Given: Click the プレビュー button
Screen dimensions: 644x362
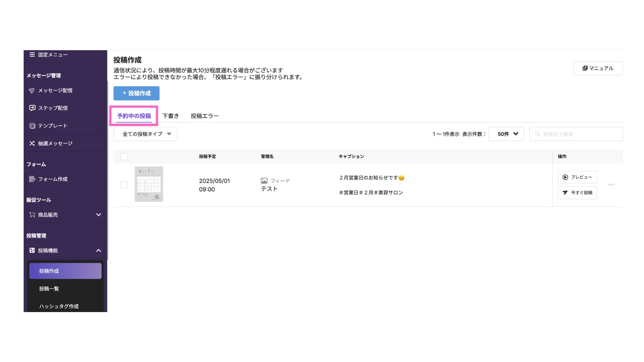Looking at the screenshot, I should tap(577, 177).
